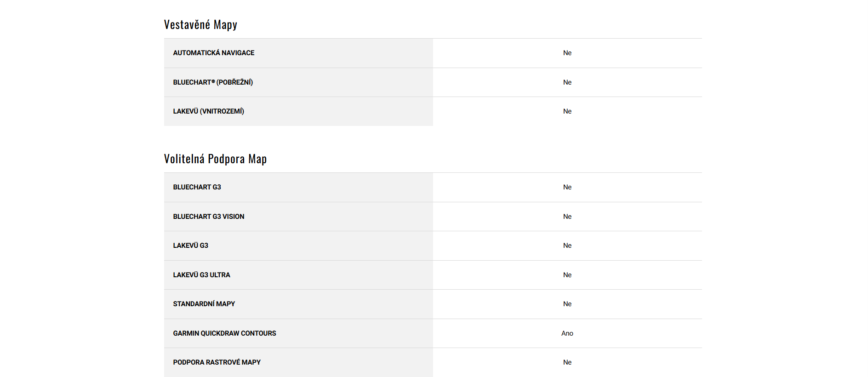Screen dimensions: 868x377
Task: Select the LAKEVÜ G3 ULTRA label
Action: [202, 275]
